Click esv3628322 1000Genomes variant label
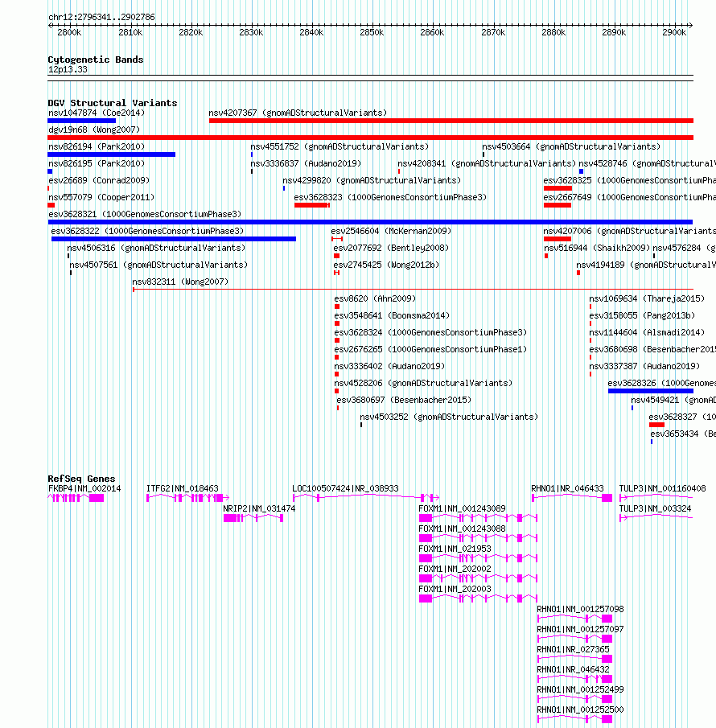Screen dimensions: 716x728 coord(147,231)
